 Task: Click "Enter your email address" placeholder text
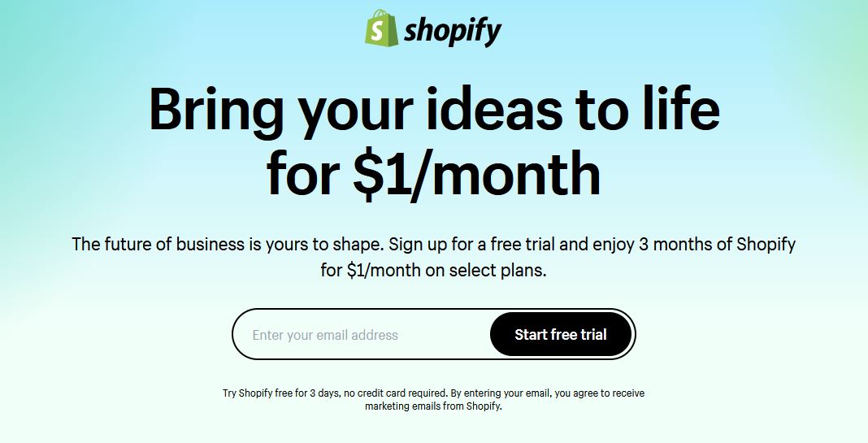click(x=325, y=335)
